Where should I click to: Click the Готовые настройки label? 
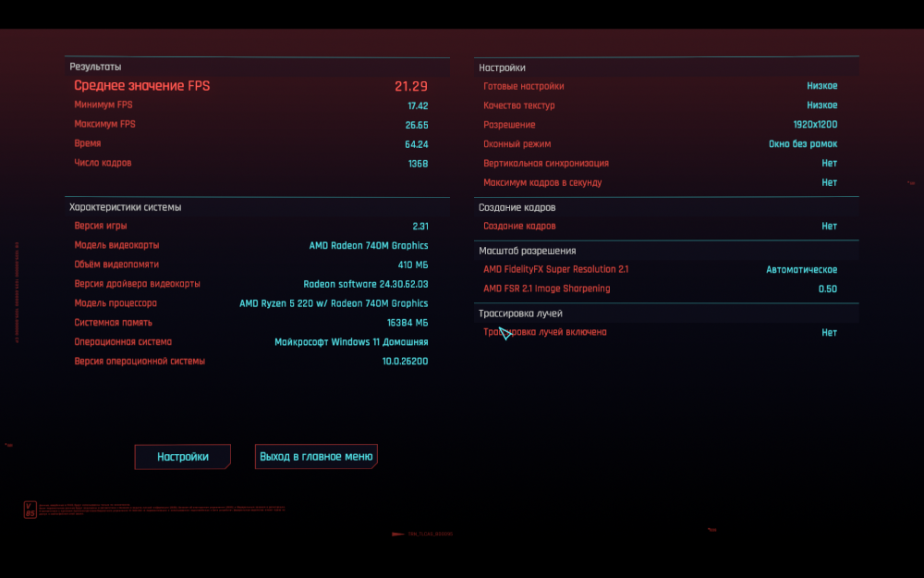pos(524,86)
